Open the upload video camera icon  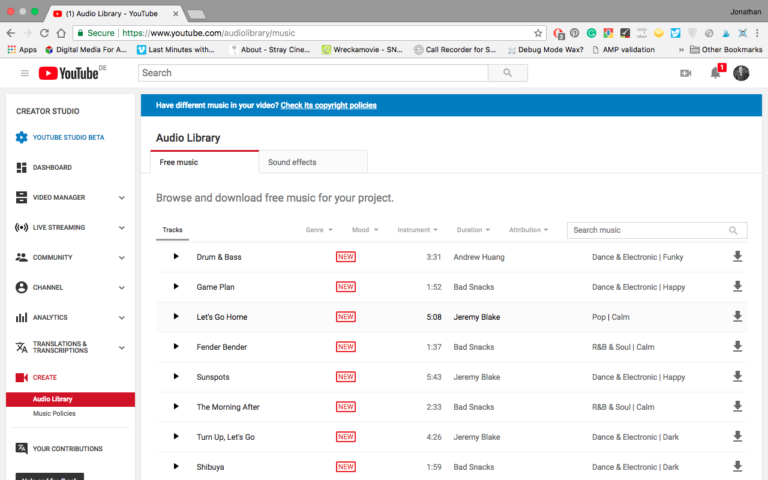coord(686,73)
